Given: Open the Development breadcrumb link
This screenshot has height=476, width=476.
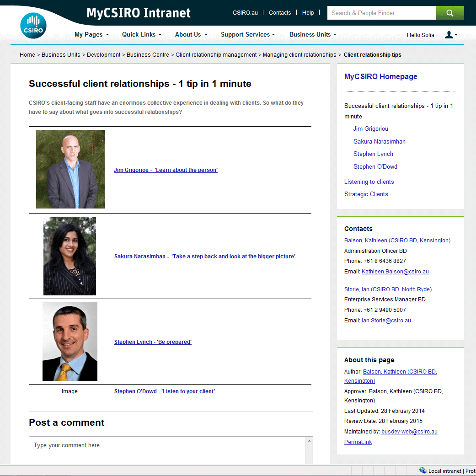Looking at the screenshot, I should tap(103, 55).
